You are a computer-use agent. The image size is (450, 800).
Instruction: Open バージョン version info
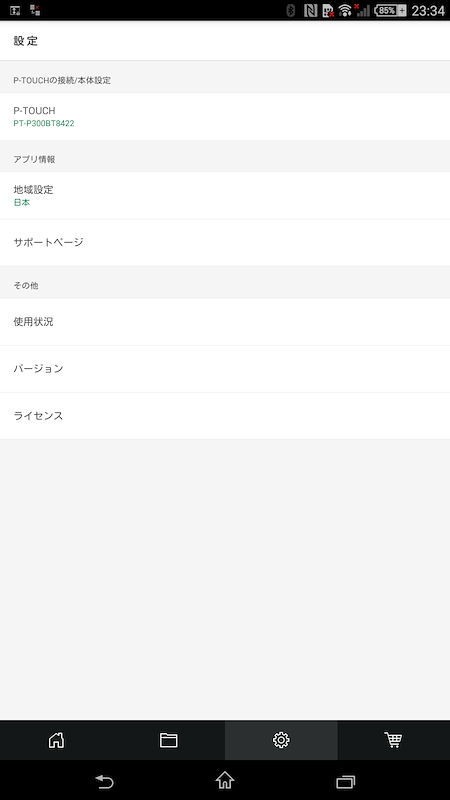(225, 369)
